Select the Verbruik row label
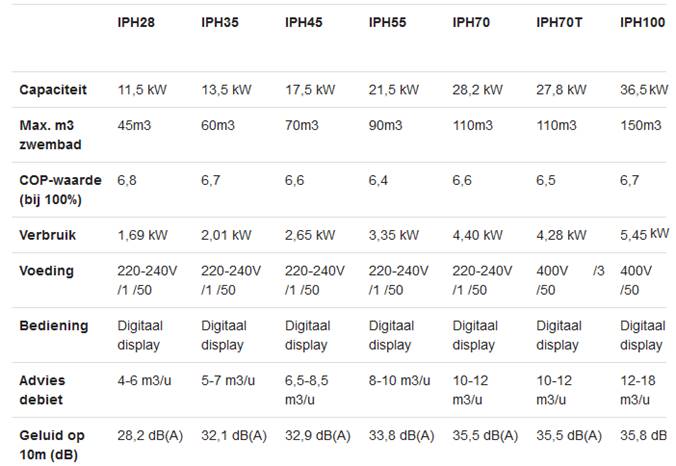The width and height of the screenshot is (676, 466). click(x=47, y=235)
